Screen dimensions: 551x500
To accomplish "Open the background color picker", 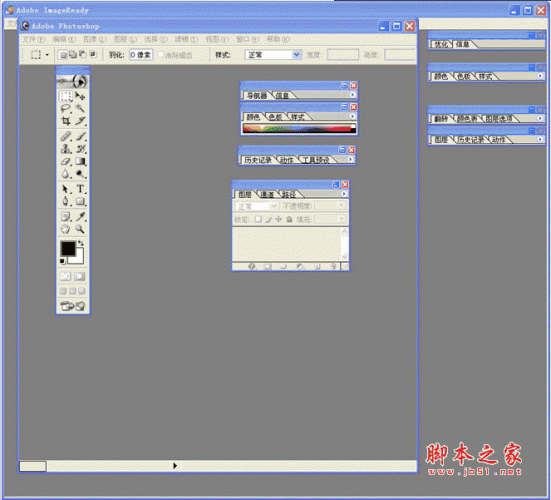I will point(79,259).
